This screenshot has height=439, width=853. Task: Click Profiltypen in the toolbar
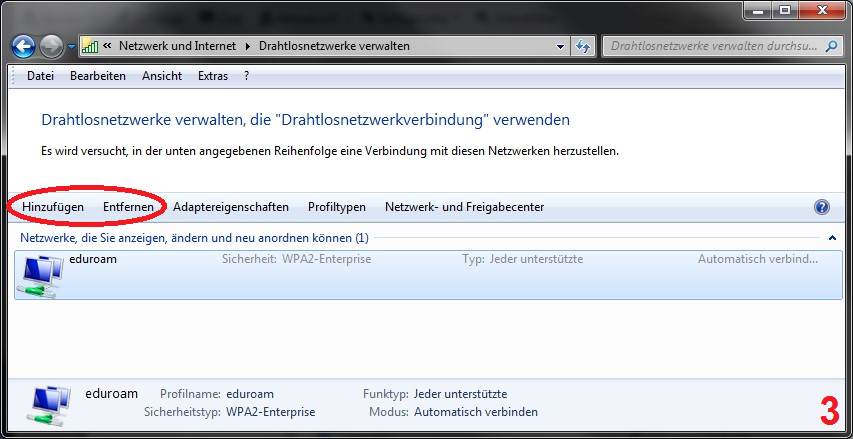click(x=336, y=207)
